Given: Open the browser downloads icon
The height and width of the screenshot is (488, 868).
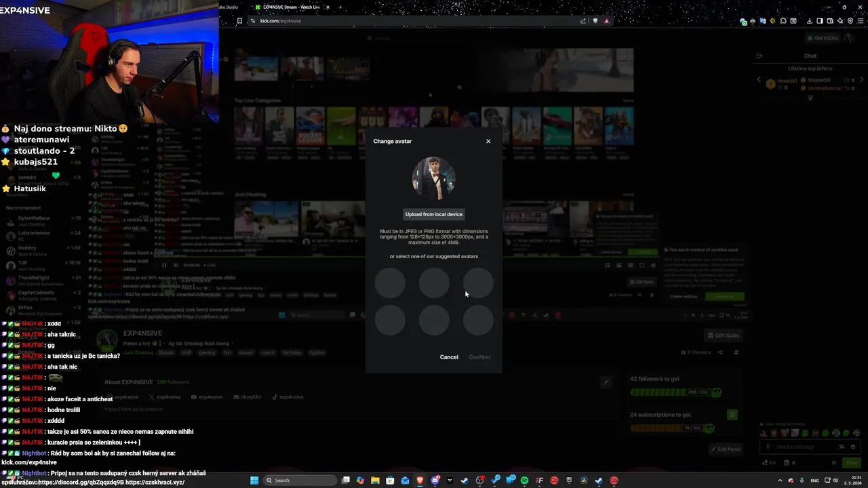Looking at the screenshot, I should 810,21.
